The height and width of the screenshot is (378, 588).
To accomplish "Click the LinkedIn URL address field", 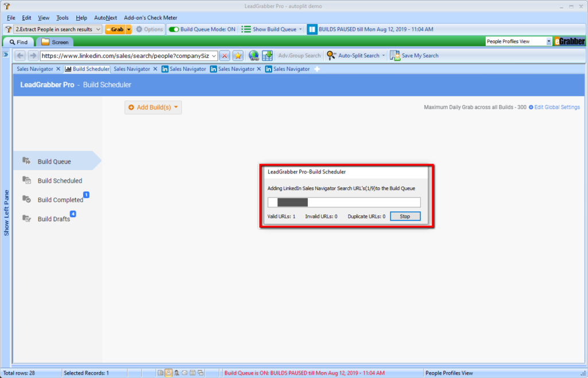I will 125,56.
